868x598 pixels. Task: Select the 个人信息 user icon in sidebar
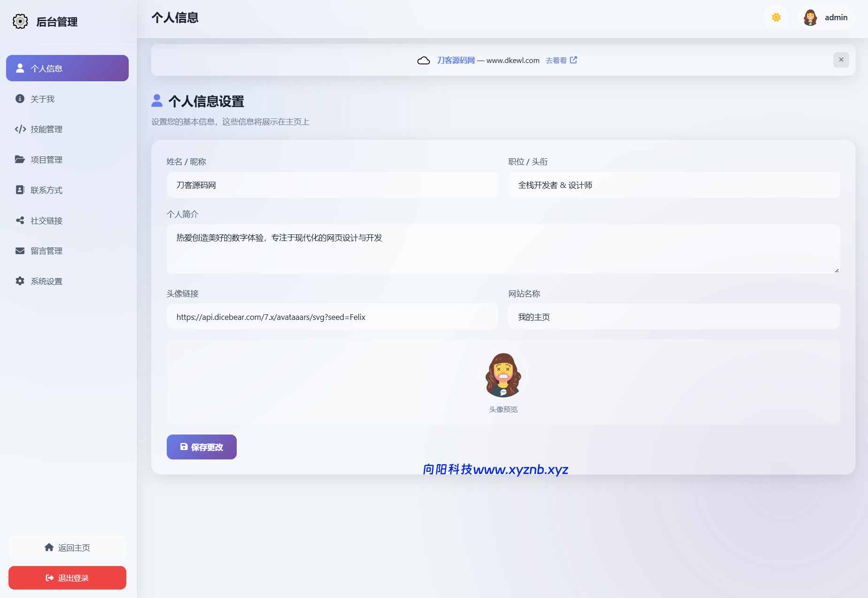[x=19, y=68]
